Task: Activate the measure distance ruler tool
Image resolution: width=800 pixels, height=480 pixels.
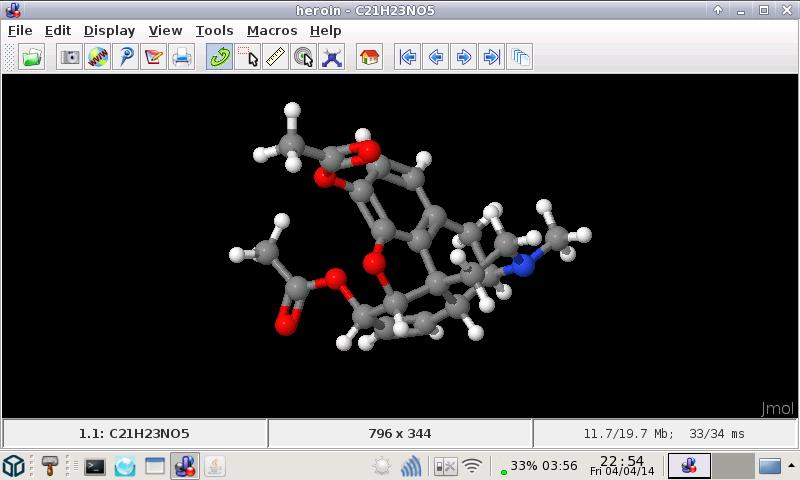Action: click(x=276, y=57)
